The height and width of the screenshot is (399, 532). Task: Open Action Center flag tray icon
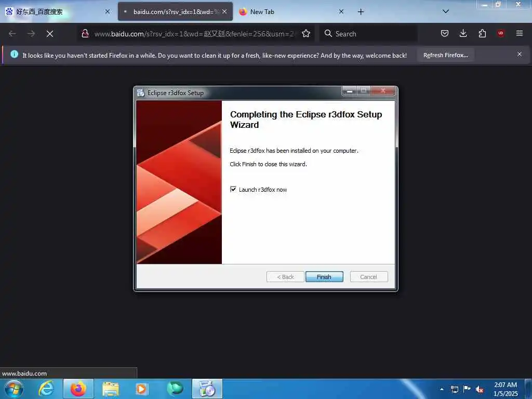(467, 389)
